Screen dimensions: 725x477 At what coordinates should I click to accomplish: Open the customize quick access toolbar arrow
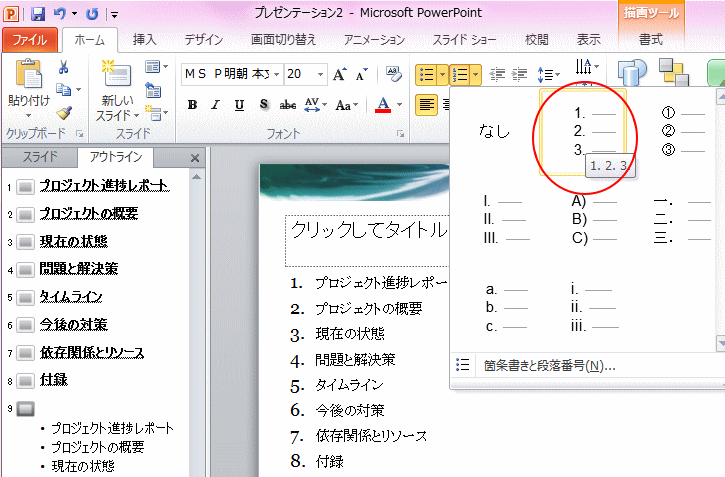click(114, 15)
